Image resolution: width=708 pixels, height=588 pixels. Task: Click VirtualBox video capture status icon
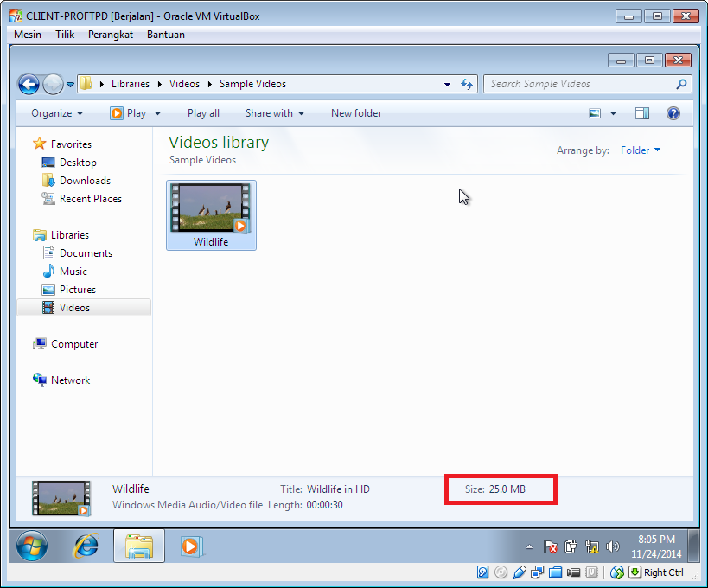pyautogui.click(x=573, y=572)
